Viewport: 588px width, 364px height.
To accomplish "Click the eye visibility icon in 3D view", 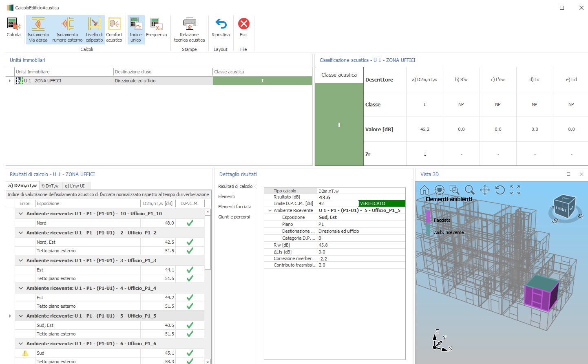I will pyautogui.click(x=440, y=190).
